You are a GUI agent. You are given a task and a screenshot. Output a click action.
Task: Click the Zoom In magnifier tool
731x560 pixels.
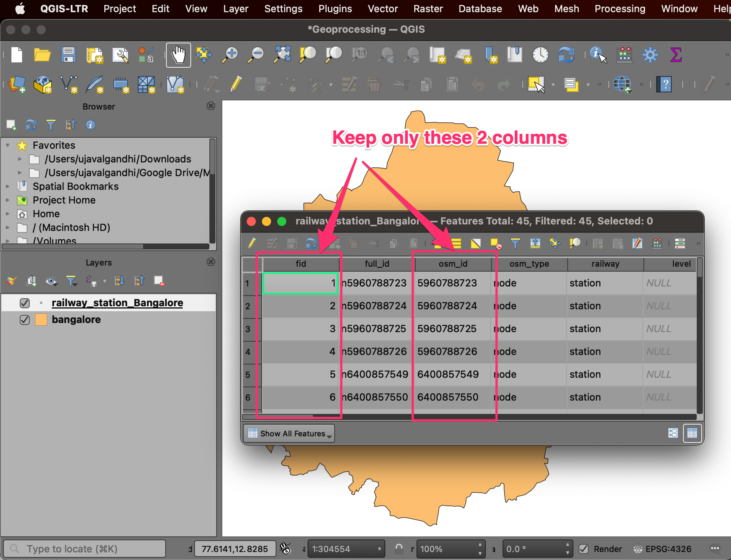(x=230, y=55)
